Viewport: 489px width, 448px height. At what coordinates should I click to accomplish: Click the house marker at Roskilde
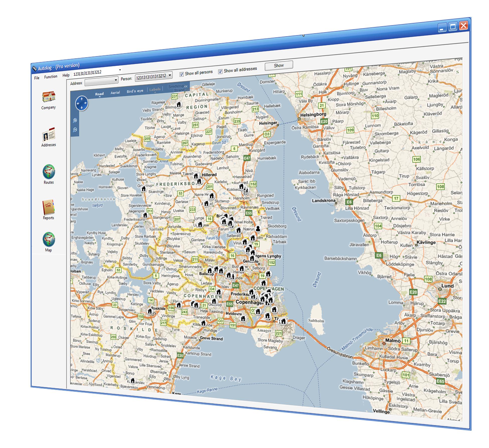tap(150, 311)
